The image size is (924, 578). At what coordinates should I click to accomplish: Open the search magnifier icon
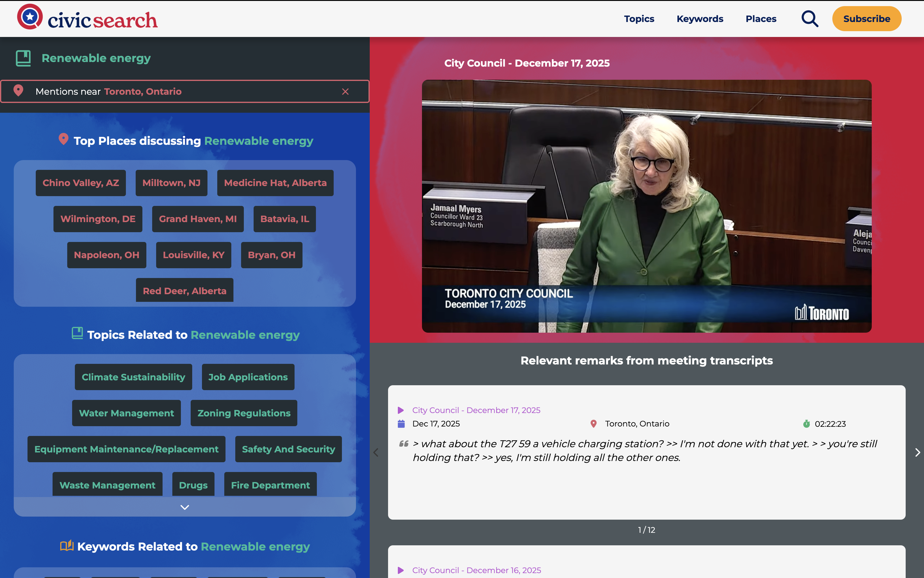tap(809, 19)
